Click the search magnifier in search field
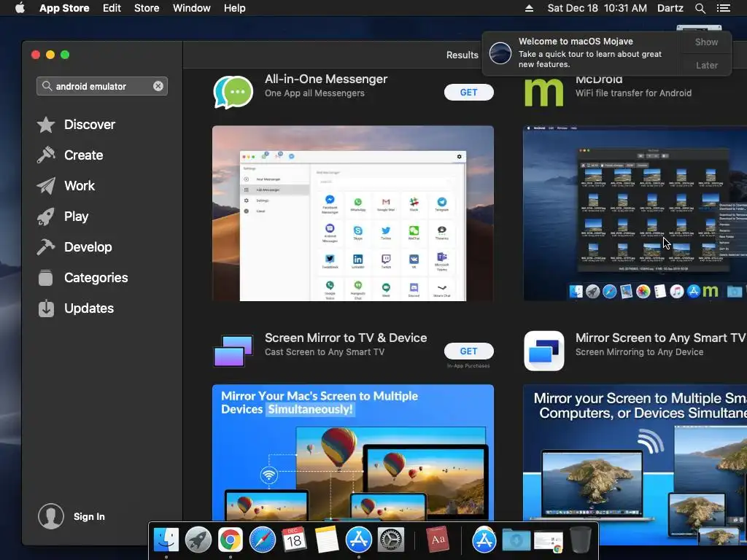The width and height of the screenshot is (747, 560). [47, 86]
